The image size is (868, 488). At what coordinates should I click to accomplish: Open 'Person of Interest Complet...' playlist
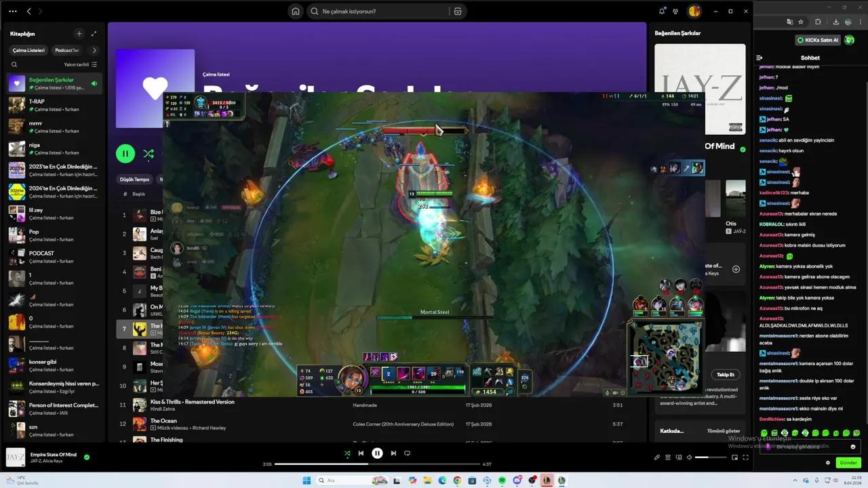coord(55,409)
